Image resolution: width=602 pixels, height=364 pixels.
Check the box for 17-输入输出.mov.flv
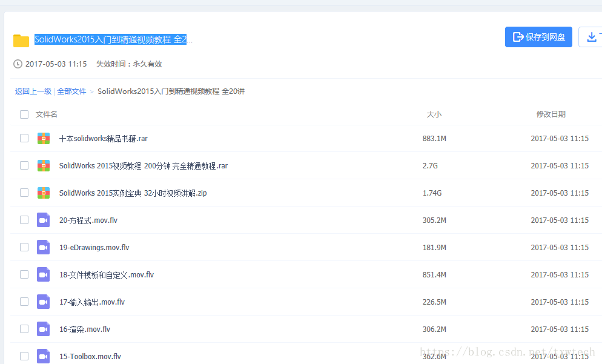coord(24,302)
